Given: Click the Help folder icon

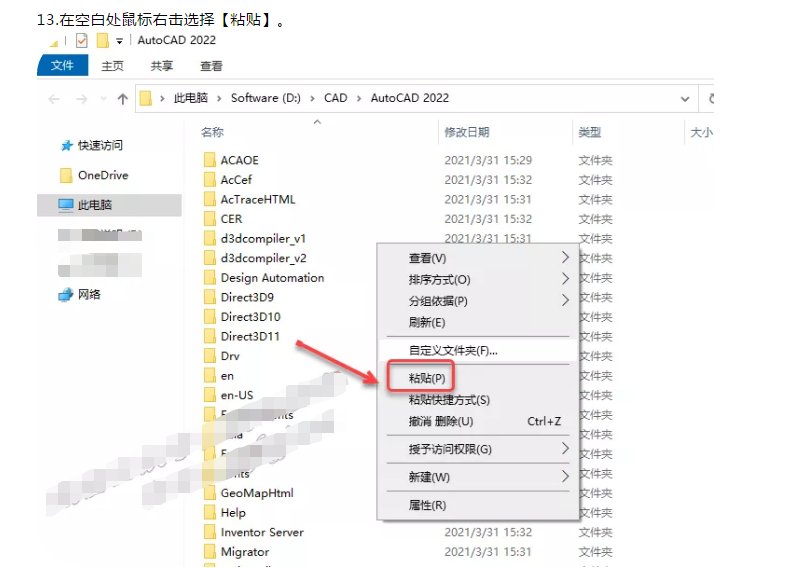Looking at the screenshot, I should pos(210,512).
